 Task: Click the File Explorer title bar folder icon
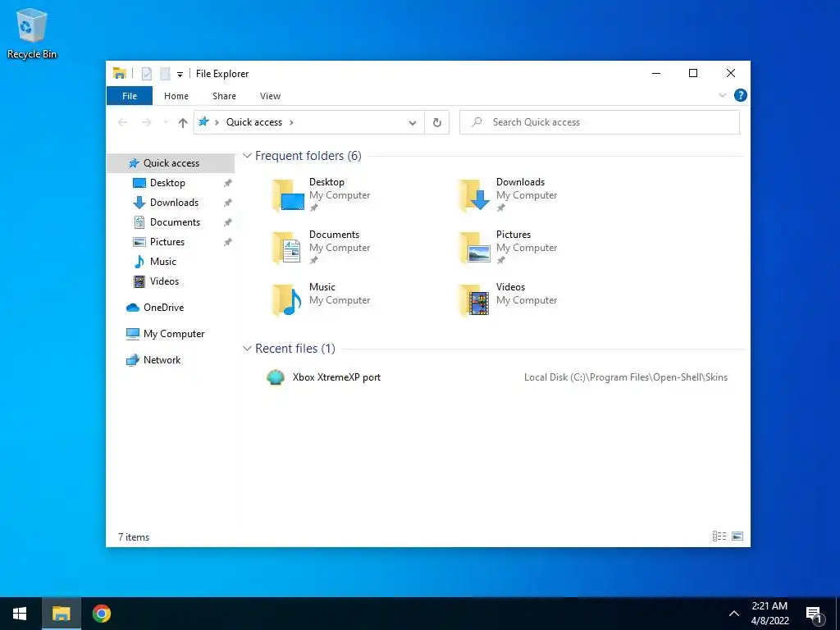(120, 73)
